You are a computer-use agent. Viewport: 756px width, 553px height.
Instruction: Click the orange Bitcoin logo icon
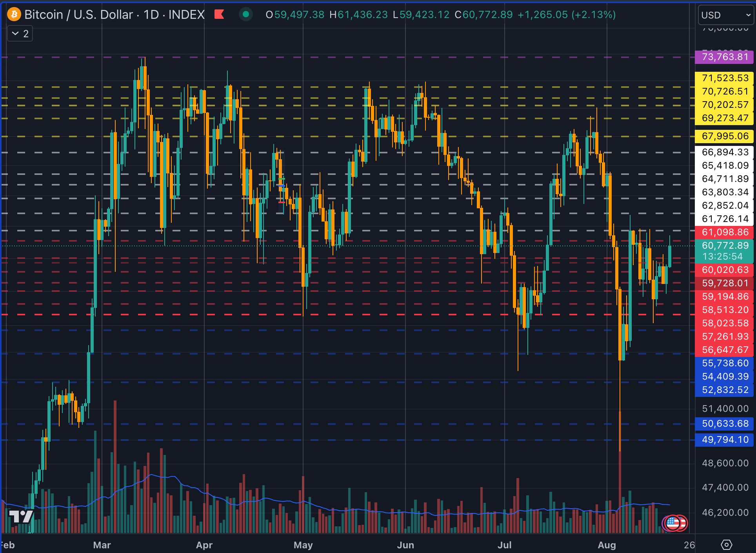click(14, 15)
